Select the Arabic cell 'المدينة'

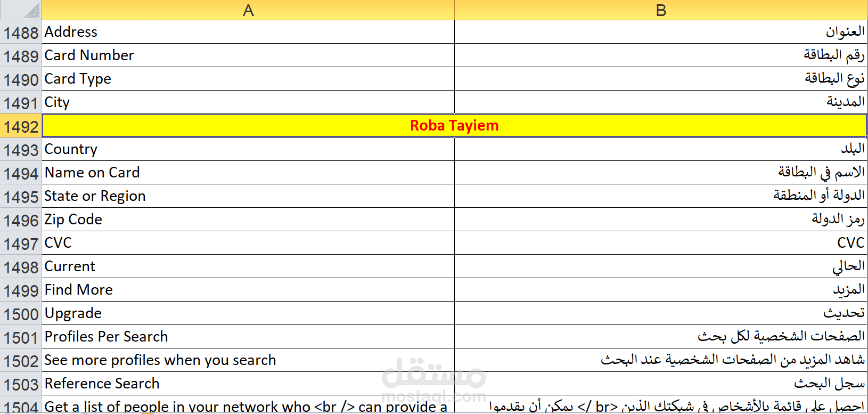coord(661,103)
